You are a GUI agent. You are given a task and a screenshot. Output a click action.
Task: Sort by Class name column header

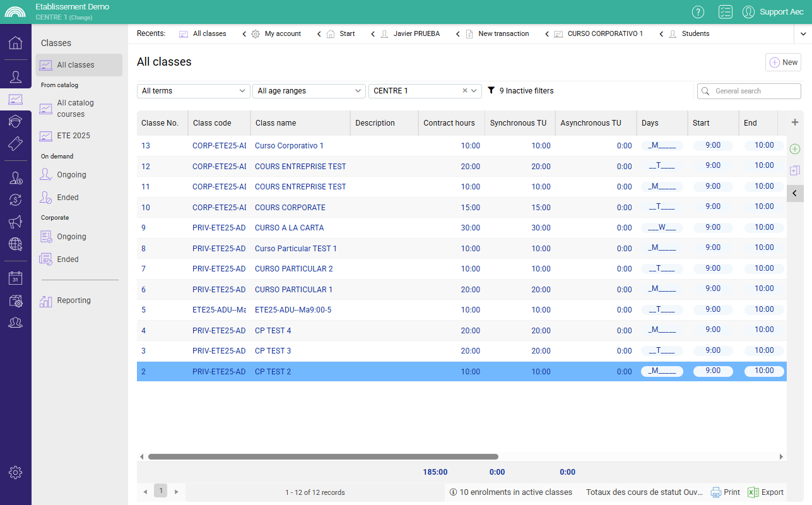tap(300, 123)
